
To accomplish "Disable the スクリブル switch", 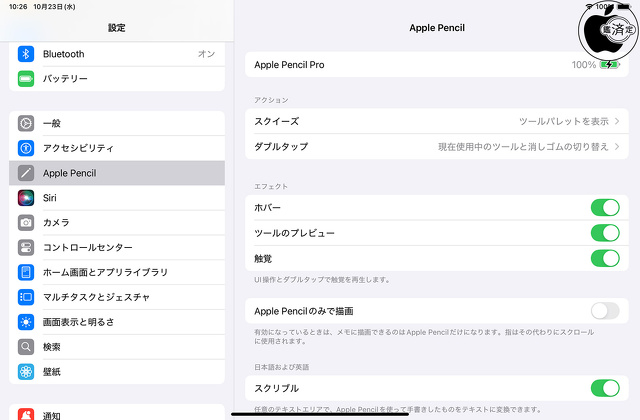I will (605, 388).
